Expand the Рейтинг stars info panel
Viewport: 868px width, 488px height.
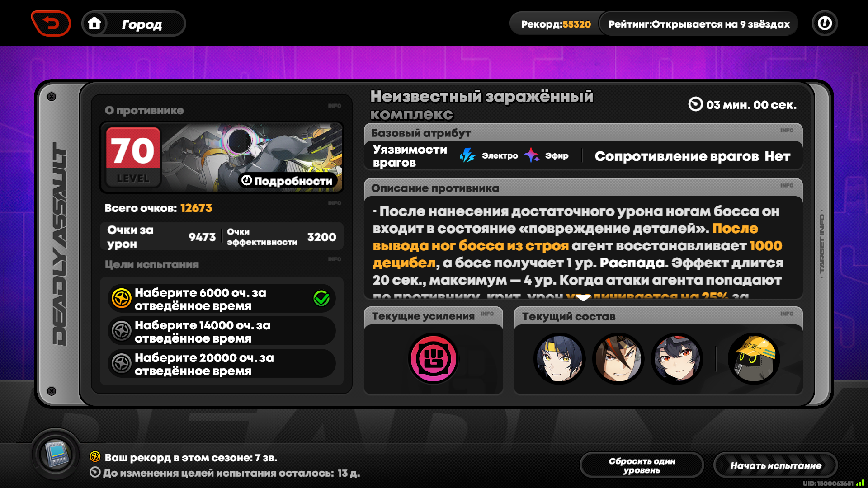click(x=698, y=24)
